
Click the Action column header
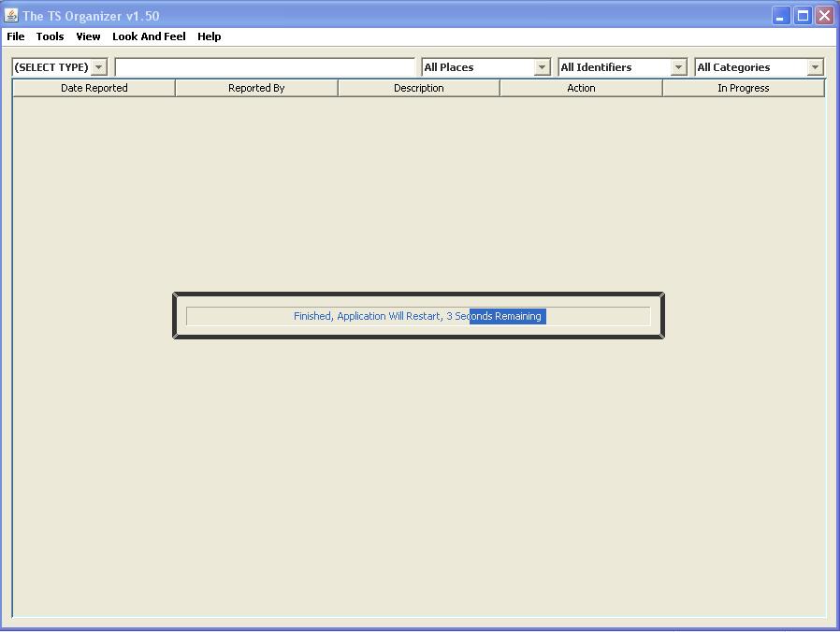(581, 88)
